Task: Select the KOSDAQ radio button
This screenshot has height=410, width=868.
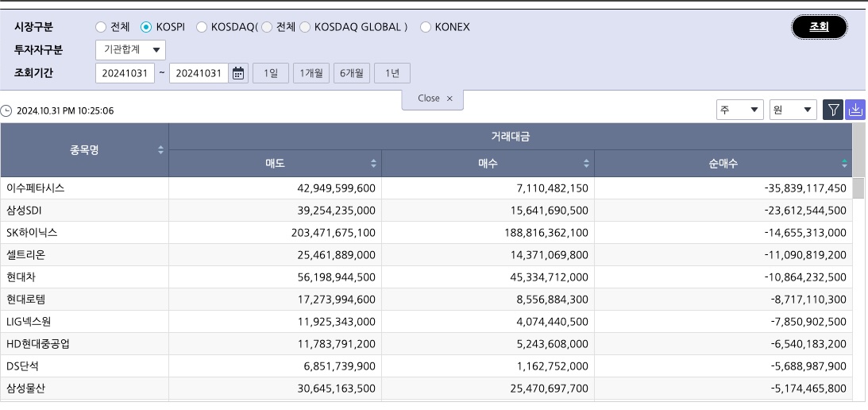Action: pyautogui.click(x=202, y=26)
